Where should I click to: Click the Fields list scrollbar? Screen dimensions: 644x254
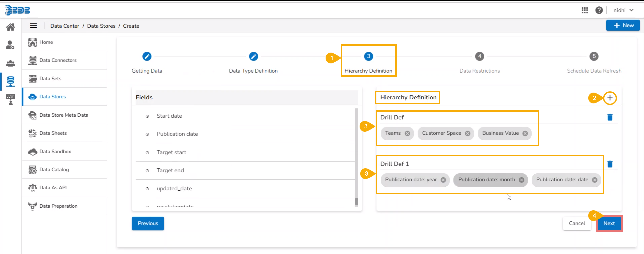(356, 155)
